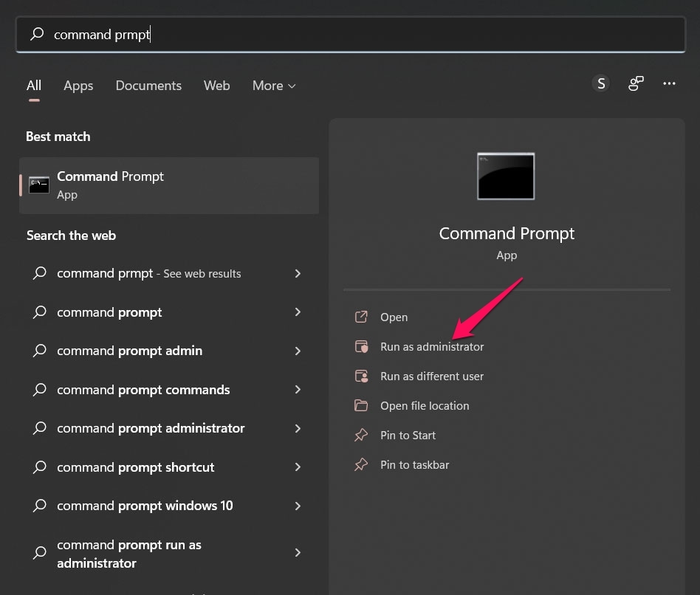Viewport: 700px width, 595px height.
Task: Expand the More dropdown
Action: (x=274, y=85)
